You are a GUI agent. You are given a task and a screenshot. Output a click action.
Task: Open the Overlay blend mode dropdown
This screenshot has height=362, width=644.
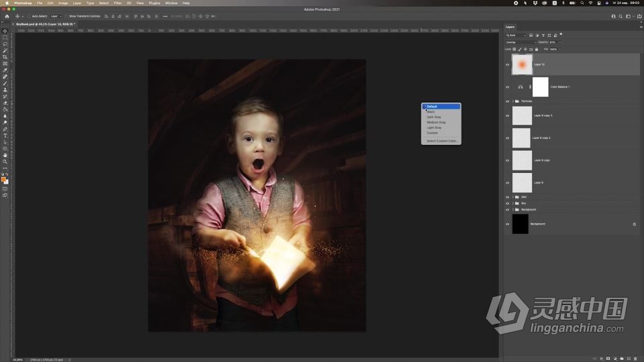pos(521,42)
